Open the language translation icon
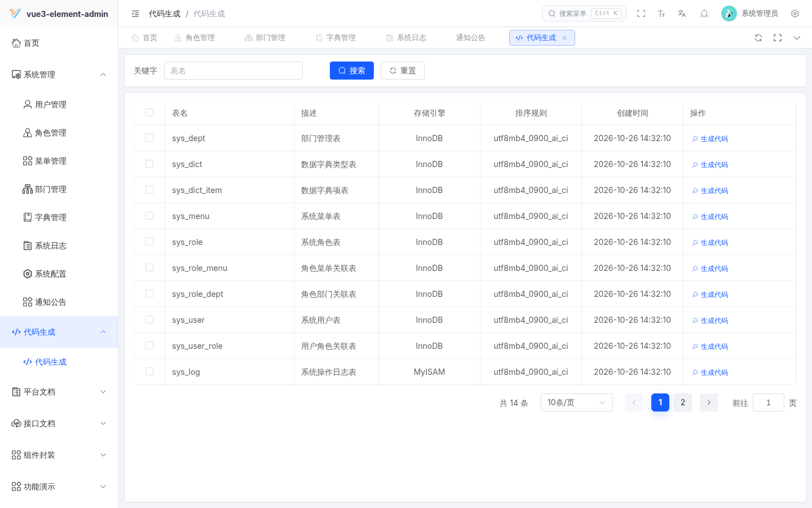812x508 pixels. [x=682, y=14]
